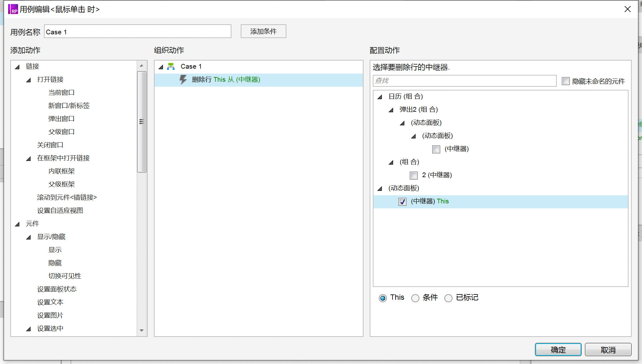The image size is (642, 364).
Task: Collapse the bottom (动态面板) node above This
Action: tap(380, 188)
